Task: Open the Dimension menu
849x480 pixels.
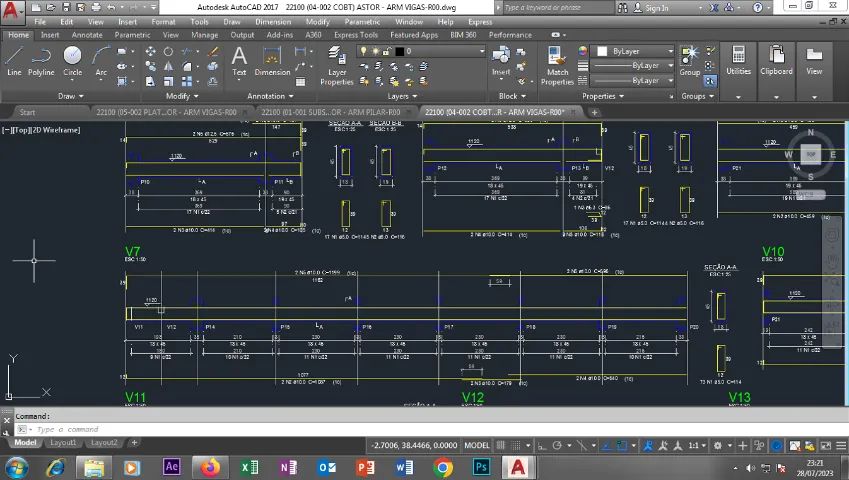Action: (273, 22)
